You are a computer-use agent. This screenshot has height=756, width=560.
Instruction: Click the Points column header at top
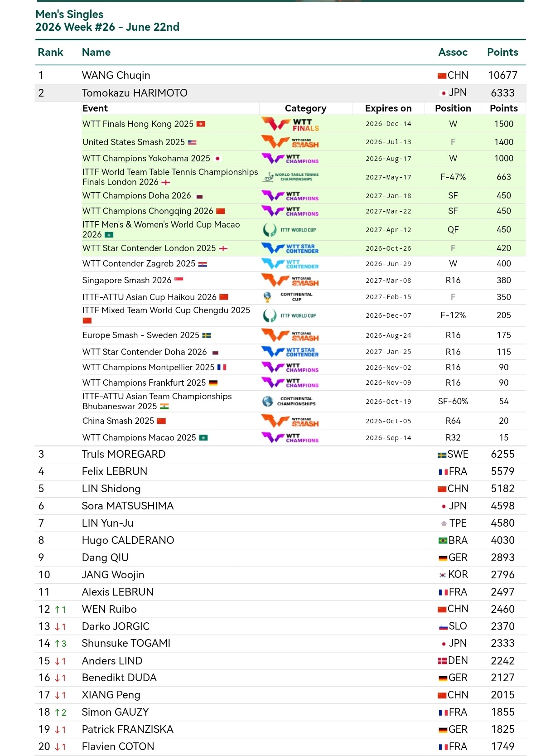(x=502, y=52)
